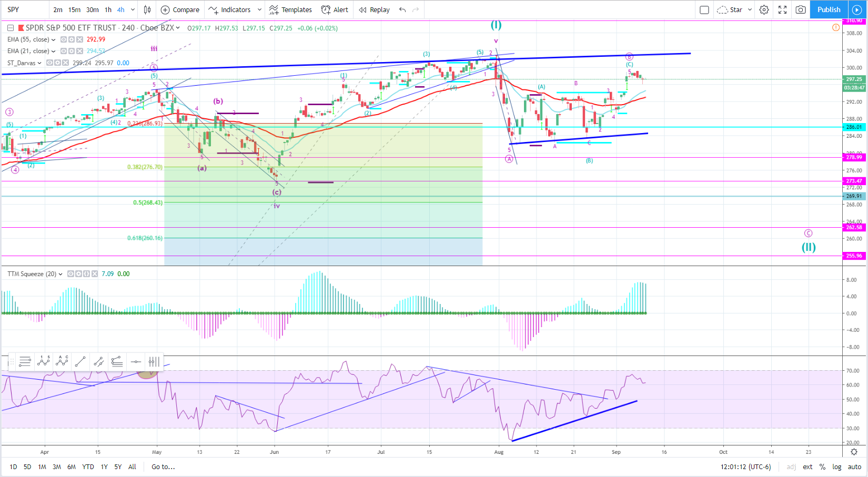This screenshot has height=477, width=868.
Task: Set date range to 1D
Action: (x=13, y=466)
